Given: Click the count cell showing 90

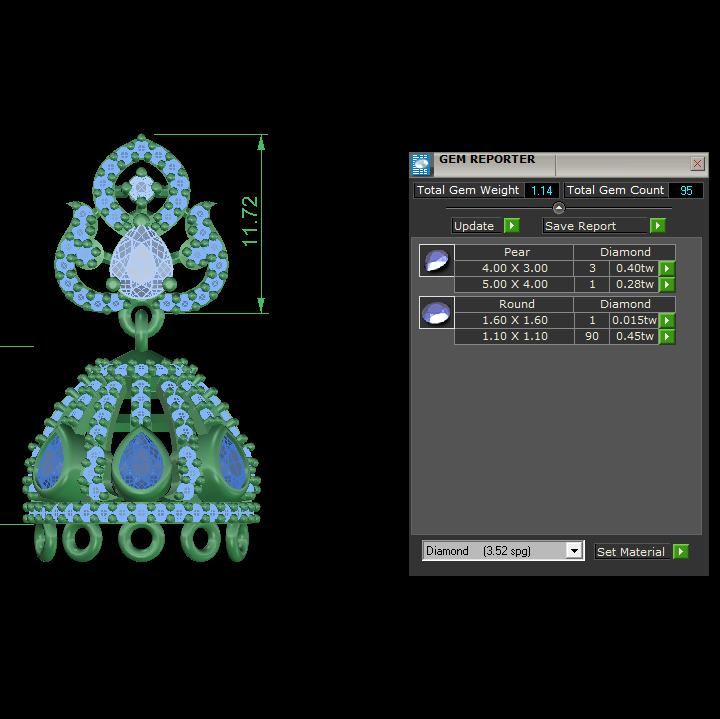Looking at the screenshot, I should pos(592,336).
